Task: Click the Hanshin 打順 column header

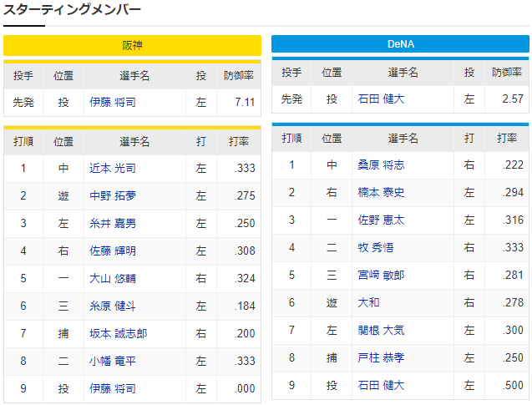Action: pos(23,141)
